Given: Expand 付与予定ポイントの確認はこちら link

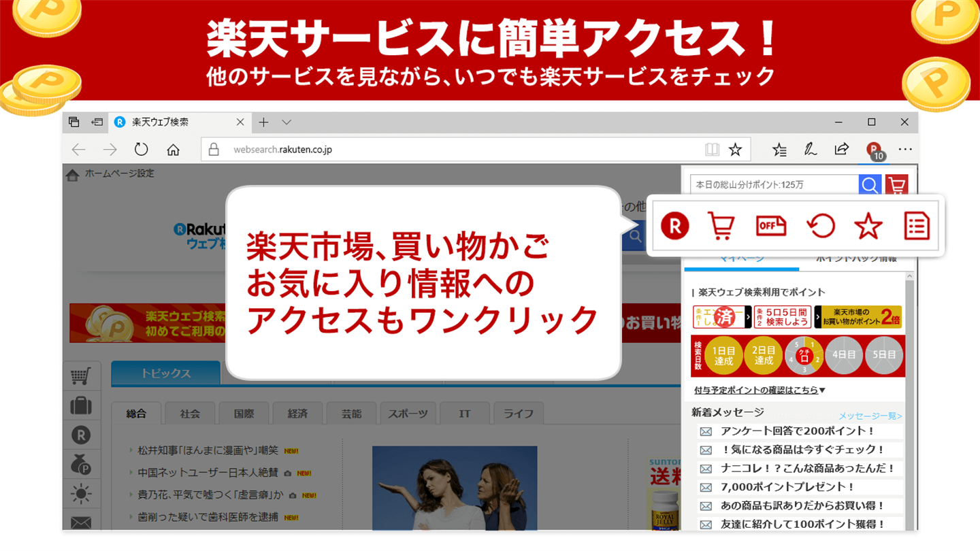Looking at the screenshot, I should pos(759,390).
